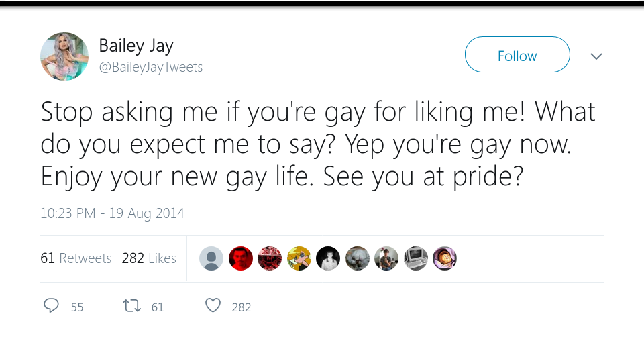644x343 pixels.
Task: Click the red-tinted face liker avatar
Action: (x=241, y=258)
